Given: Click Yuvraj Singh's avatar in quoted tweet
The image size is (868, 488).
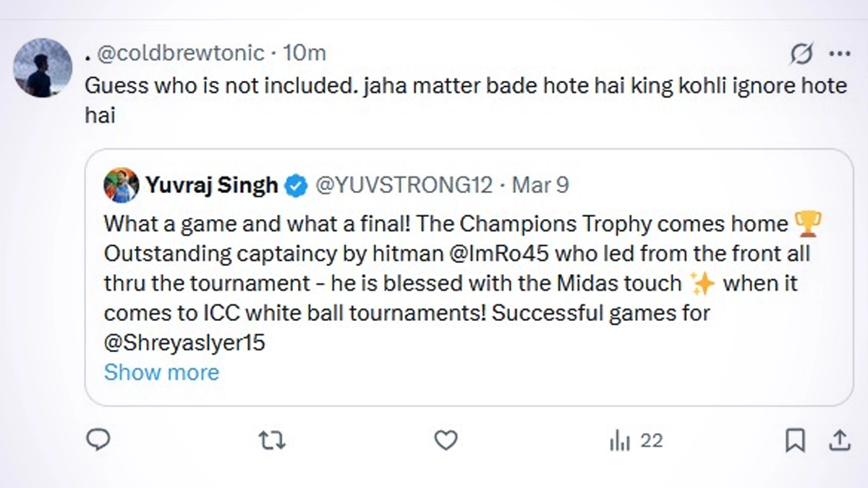Looking at the screenshot, I should (121, 185).
